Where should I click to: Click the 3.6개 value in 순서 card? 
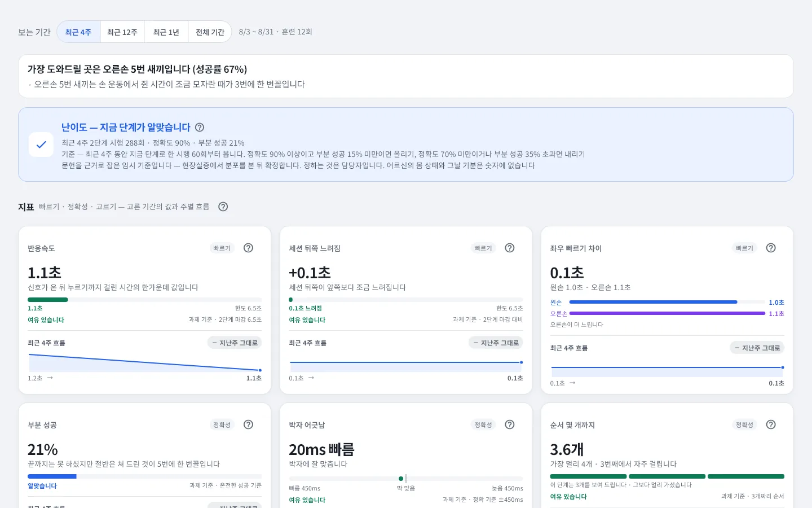(567, 450)
